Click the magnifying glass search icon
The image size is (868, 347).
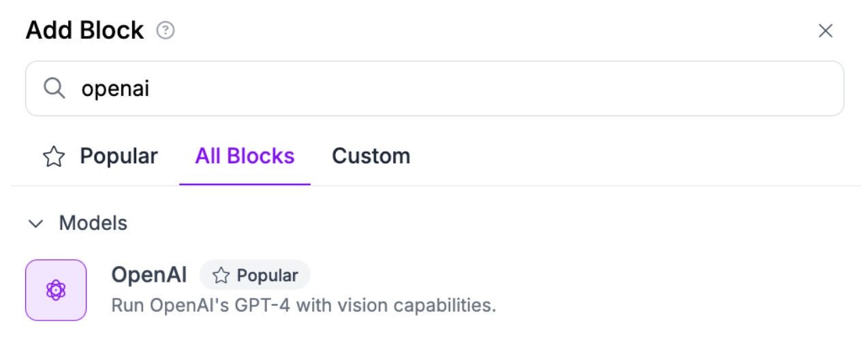coord(54,88)
